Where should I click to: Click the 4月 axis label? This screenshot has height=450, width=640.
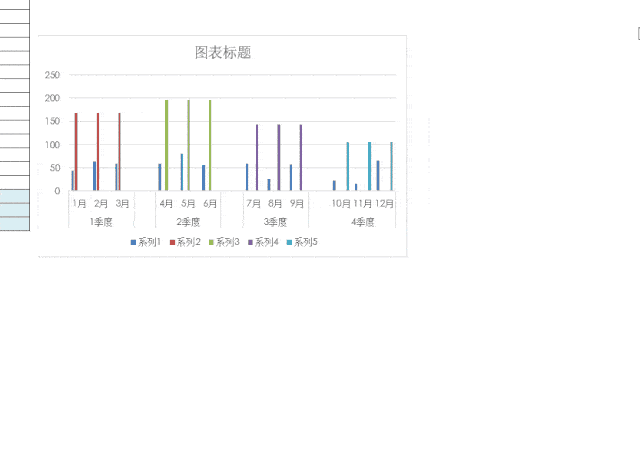tap(167, 203)
